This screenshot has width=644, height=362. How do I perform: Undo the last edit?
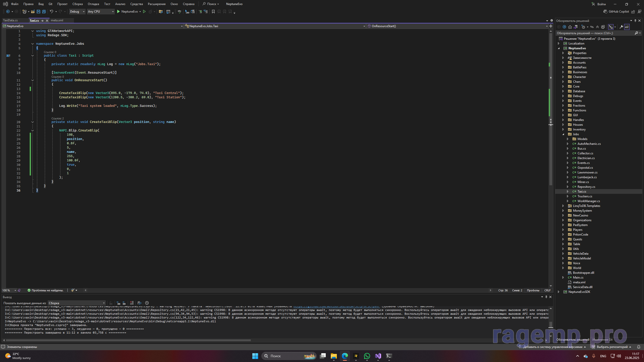[51, 12]
